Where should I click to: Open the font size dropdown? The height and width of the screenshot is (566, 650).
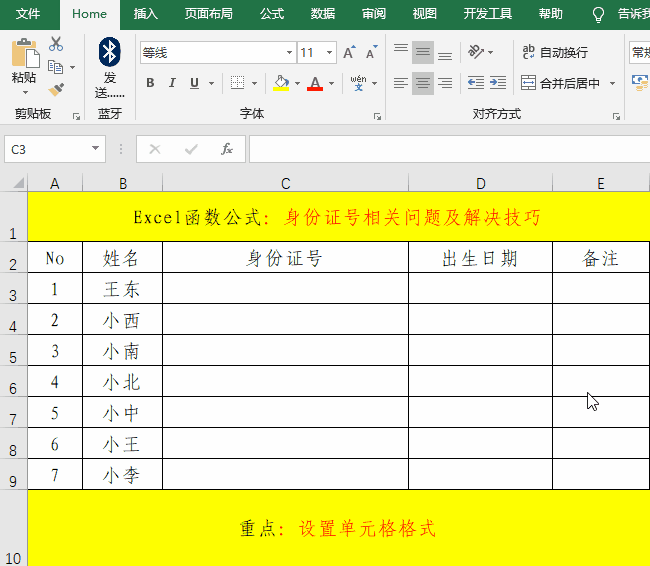pyautogui.click(x=331, y=53)
